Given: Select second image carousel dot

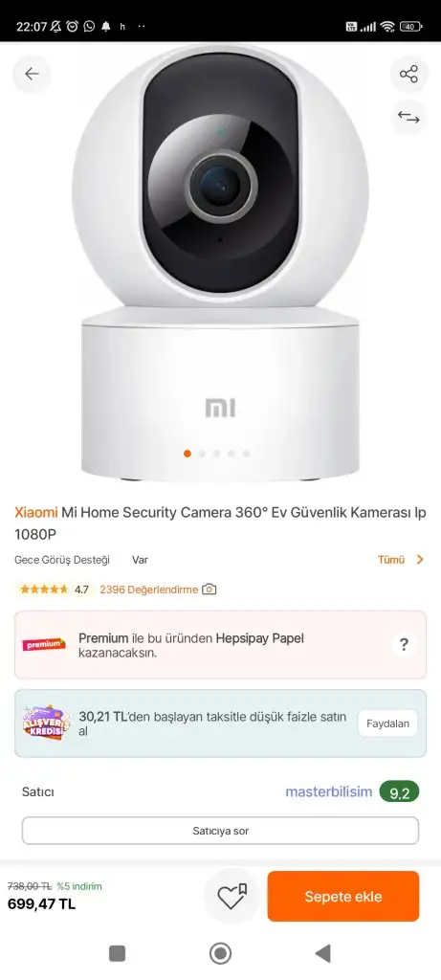Looking at the screenshot, I should coord(202,454).
